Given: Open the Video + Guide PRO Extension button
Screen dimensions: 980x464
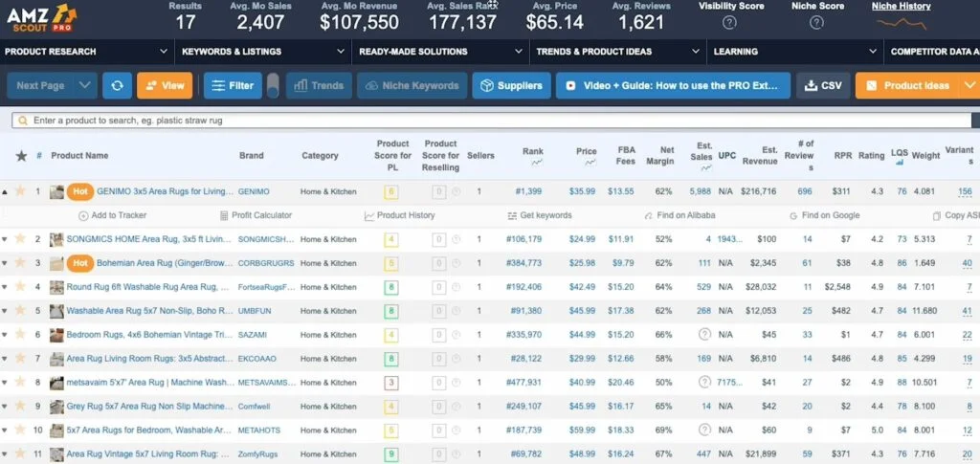Looking at the screenshot, I should pos(673,85).
